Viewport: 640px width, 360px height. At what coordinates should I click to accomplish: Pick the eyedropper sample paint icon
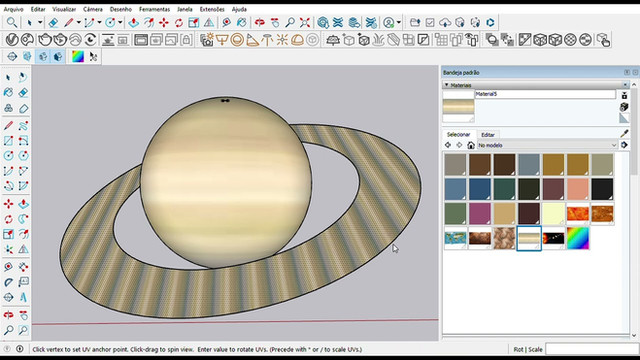(624, 133)
